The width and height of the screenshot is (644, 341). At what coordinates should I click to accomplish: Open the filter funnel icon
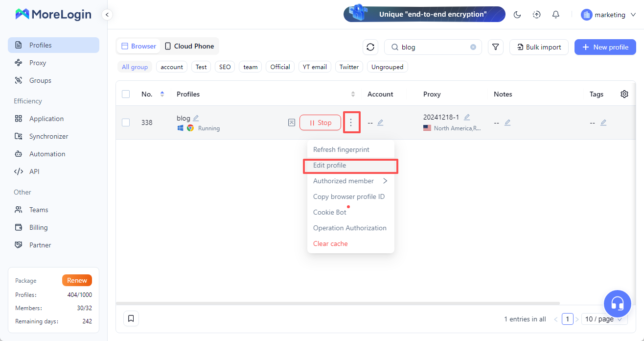click(x=496, y=47)
